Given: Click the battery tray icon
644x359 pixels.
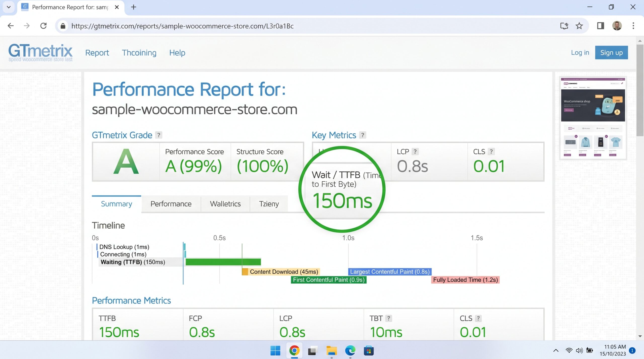Looking at the screenshot, I should 589,350.
